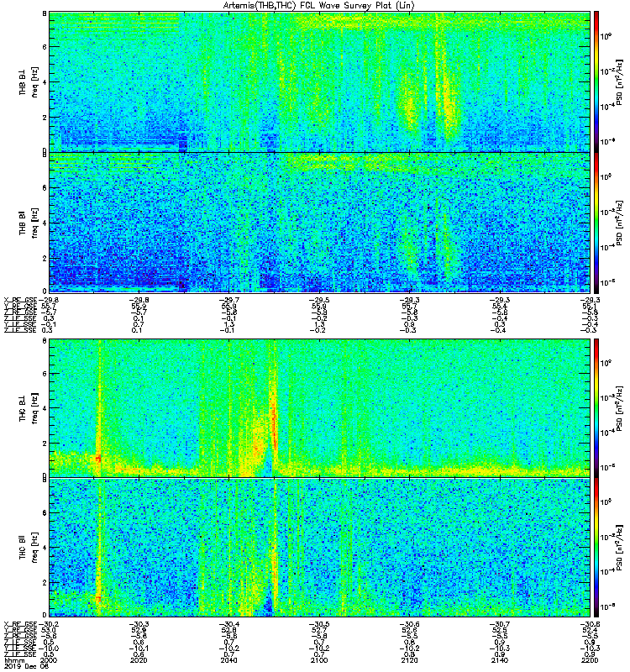Screen dimensions: 630x672
Task: Click the X_RE_GSE row label under THC panels
Action: 20,624
